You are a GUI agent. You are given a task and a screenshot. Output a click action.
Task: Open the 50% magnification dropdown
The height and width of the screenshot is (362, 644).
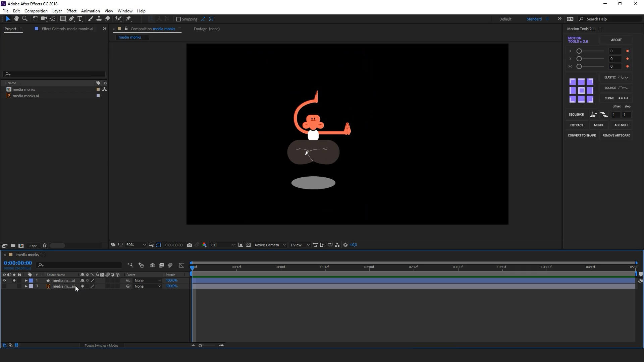136,245
